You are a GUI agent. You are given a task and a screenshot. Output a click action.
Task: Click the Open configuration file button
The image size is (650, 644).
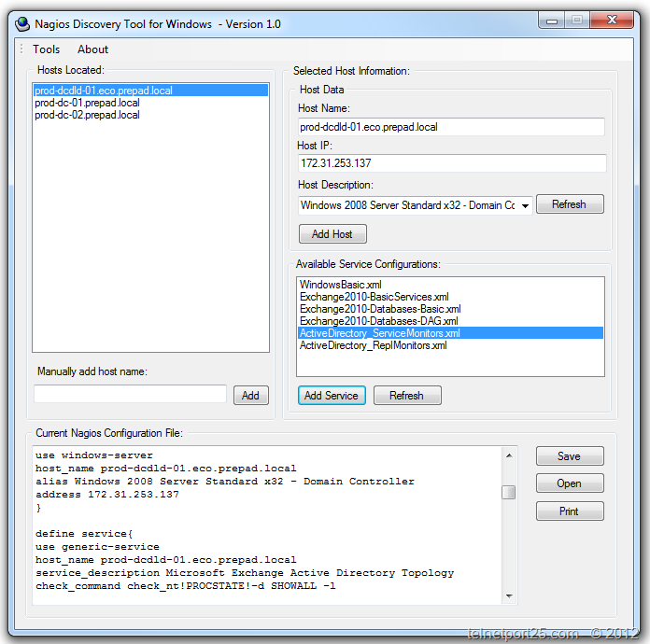point(570,483)
